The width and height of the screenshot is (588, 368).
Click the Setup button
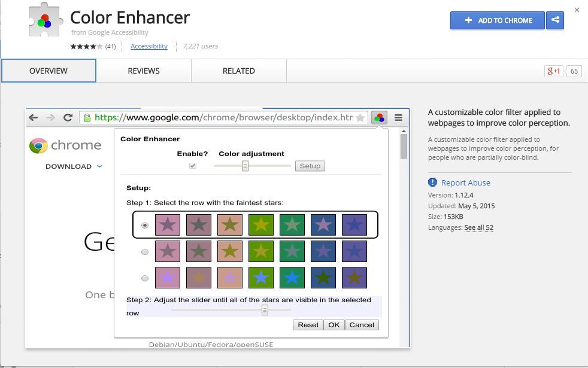(x=310, y=166)
